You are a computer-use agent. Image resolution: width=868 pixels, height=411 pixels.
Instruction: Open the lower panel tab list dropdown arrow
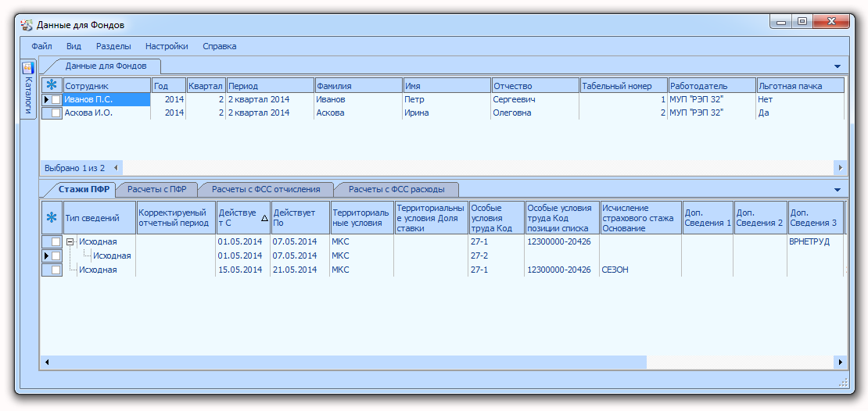pyautogui.click(x=837, y=190)
